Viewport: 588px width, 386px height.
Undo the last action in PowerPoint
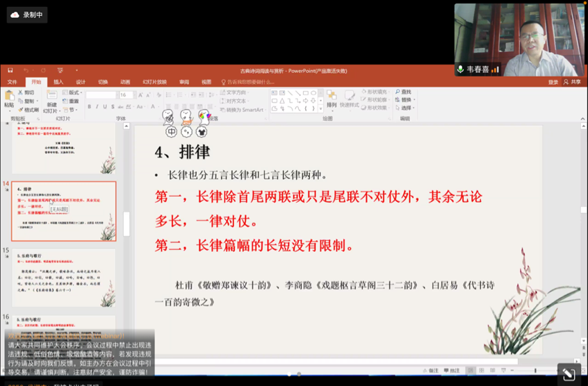(26, 70)
